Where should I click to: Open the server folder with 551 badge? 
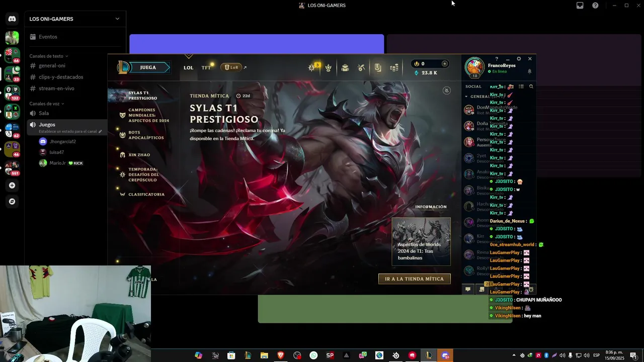pyautogui.click(x=12, y=167)
